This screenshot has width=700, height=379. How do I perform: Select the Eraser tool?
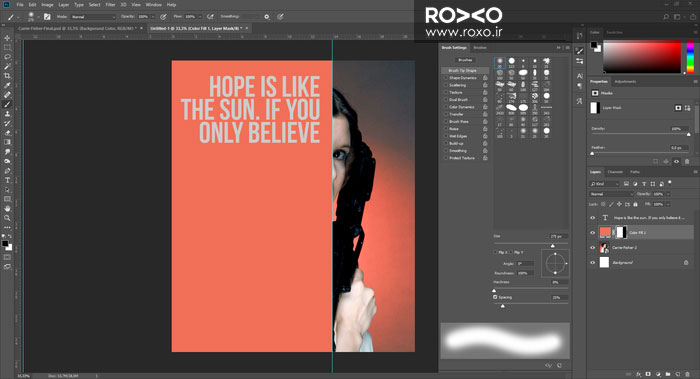(x=7, y=133)
